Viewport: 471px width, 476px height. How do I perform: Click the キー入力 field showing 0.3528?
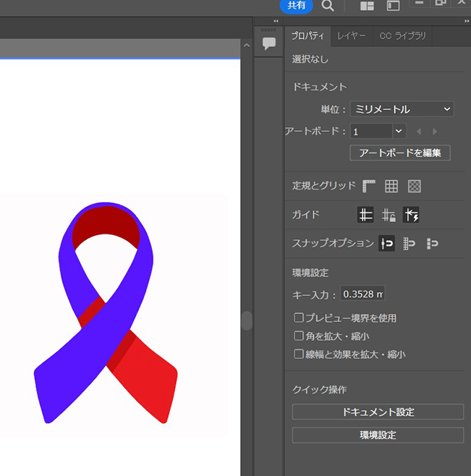pos(362,294)
